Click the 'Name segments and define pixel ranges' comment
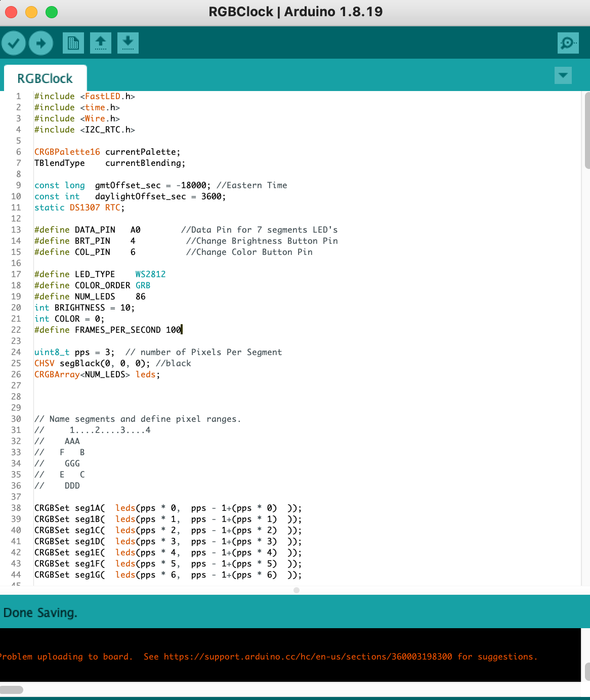 point(138,419)
